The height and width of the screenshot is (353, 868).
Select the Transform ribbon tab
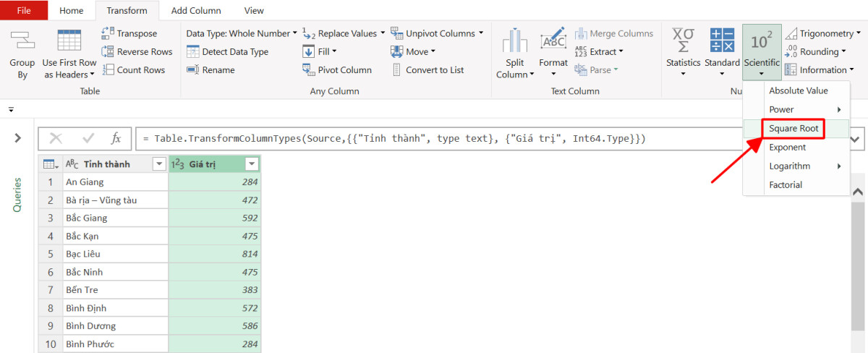127,10
